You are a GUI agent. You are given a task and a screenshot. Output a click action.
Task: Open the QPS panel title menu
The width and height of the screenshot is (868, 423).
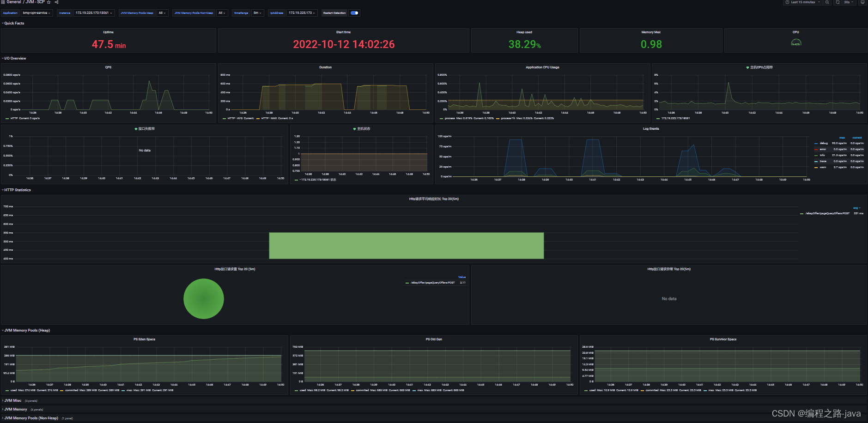click(108, 67)
